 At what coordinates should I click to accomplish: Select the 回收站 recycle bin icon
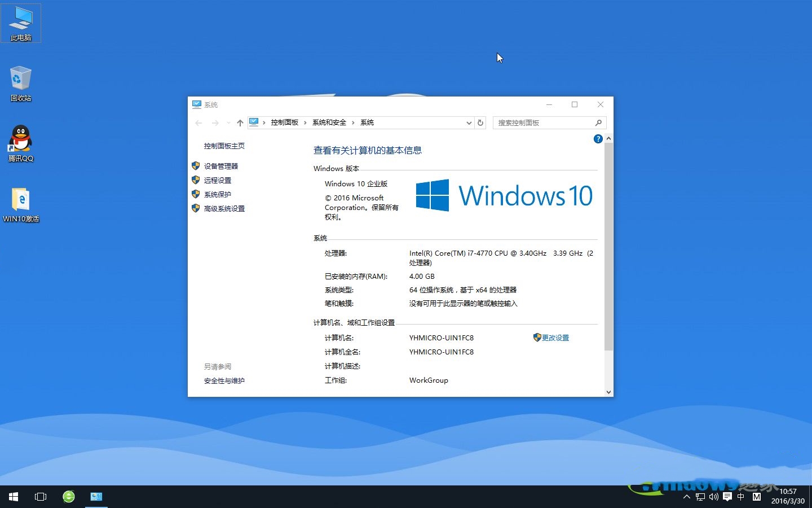tap(21, 84)
